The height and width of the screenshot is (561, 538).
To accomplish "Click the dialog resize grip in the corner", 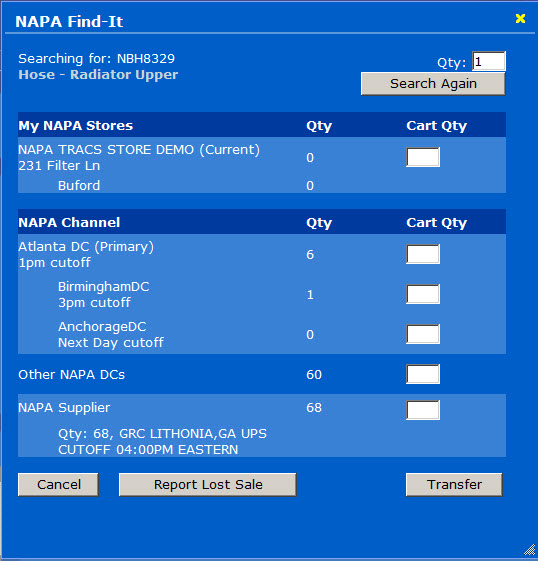I will (530, 550).
